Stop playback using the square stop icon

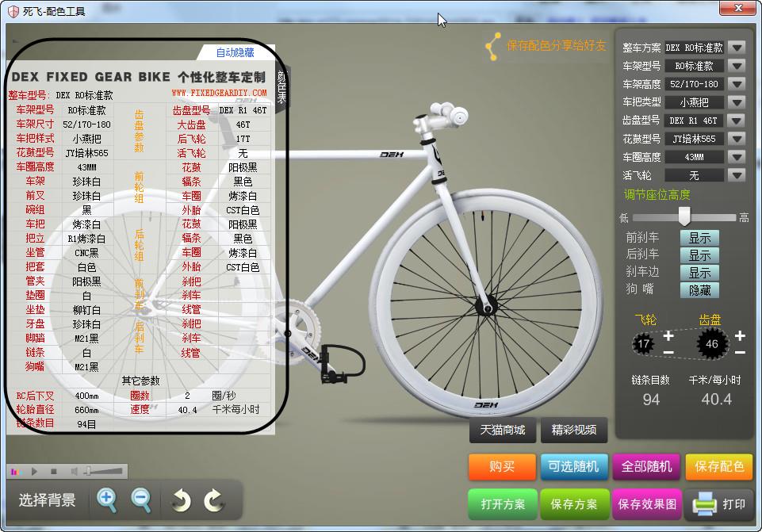[54, 471]
